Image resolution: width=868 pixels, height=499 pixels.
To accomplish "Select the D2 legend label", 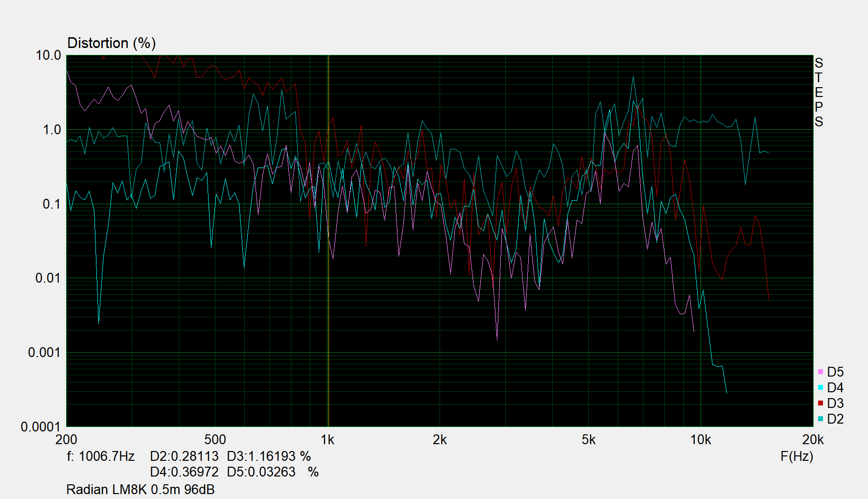I will click(x=835, y=419).
